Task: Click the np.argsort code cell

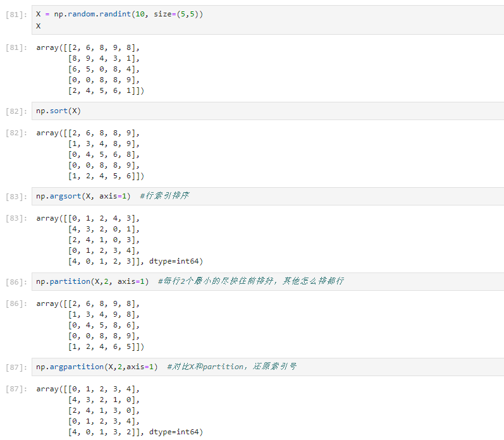Action: pos(267,196)
